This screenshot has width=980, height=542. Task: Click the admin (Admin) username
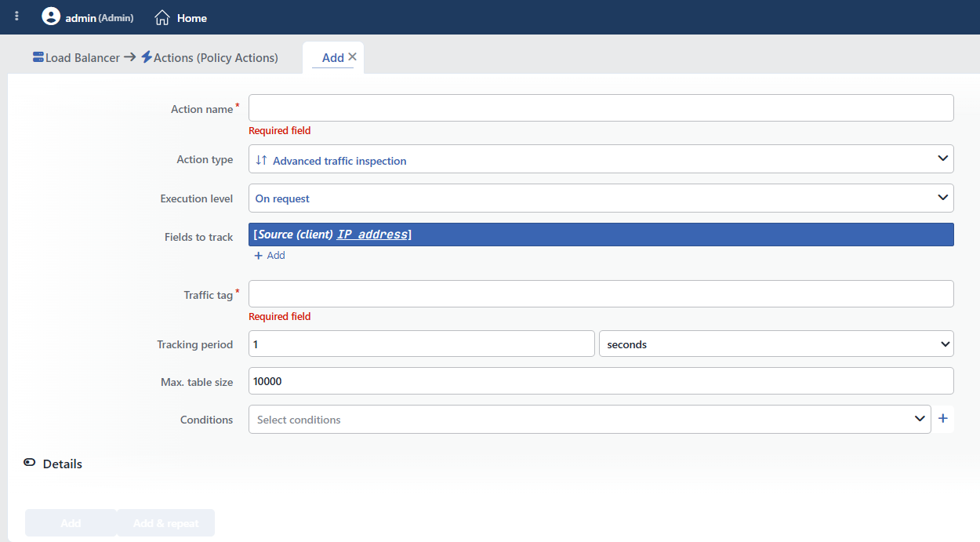pos(100,17)
